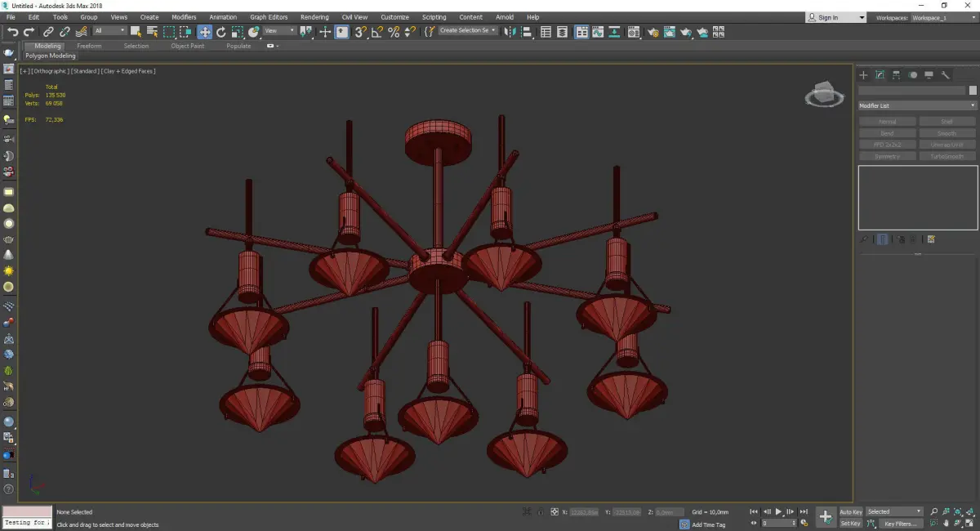The height and width of the screenshot is (531, 980).
Task: Open the Graph Editors menu
Action: 269,17
